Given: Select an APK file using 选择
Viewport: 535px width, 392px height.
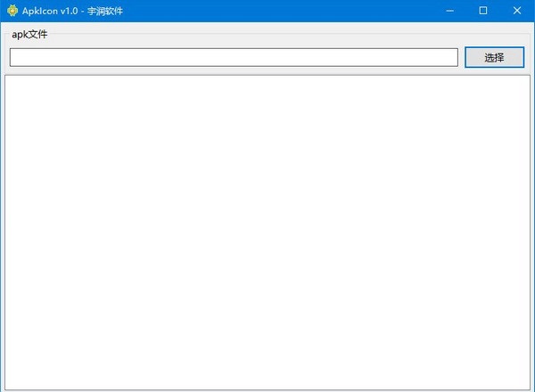Looking at the screenshot, I should coord(494,57).
